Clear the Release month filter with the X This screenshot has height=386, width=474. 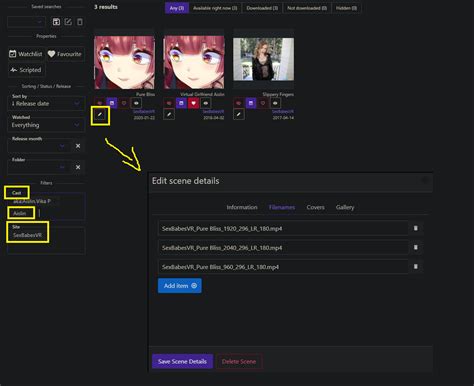78,146
